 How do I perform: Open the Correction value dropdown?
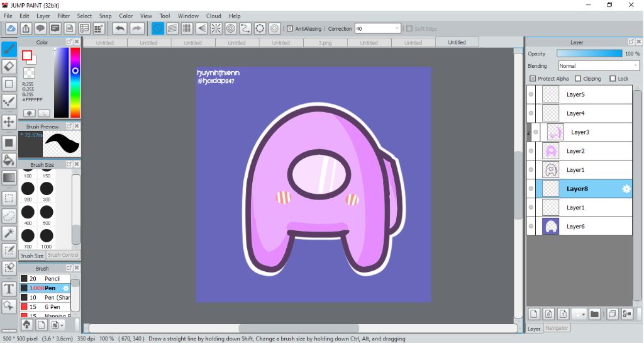tap(397, 28)
